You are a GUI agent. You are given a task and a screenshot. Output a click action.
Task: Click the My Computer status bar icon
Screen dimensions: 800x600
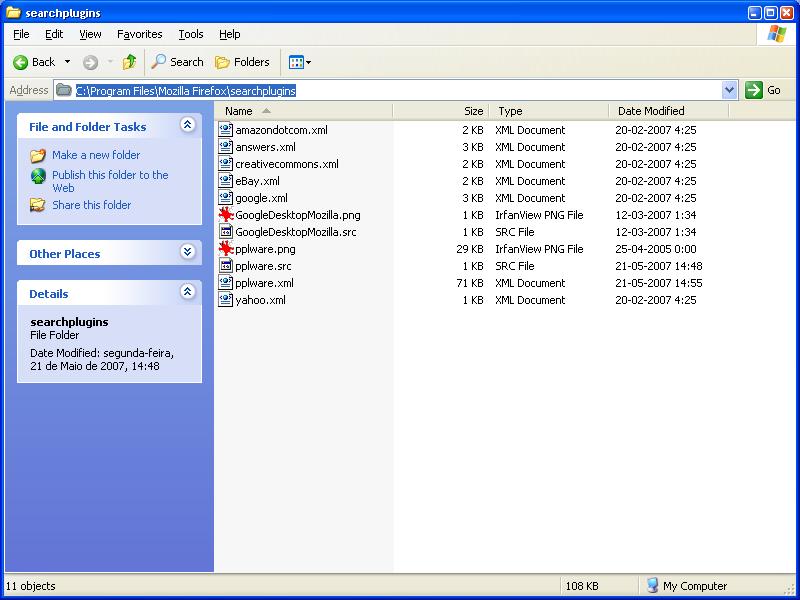653,585
